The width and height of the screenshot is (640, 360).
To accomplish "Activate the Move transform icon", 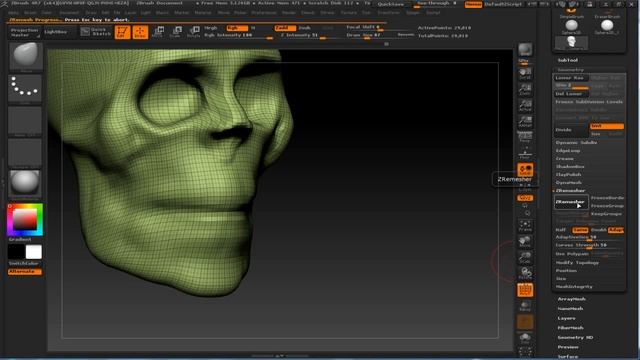I will (x=158, y=32).
